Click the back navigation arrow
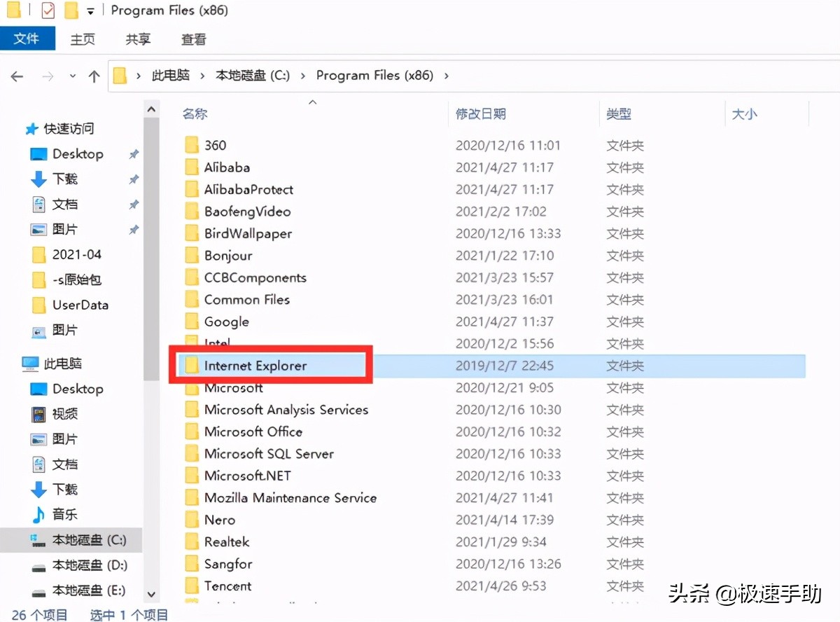 [17, 76]
